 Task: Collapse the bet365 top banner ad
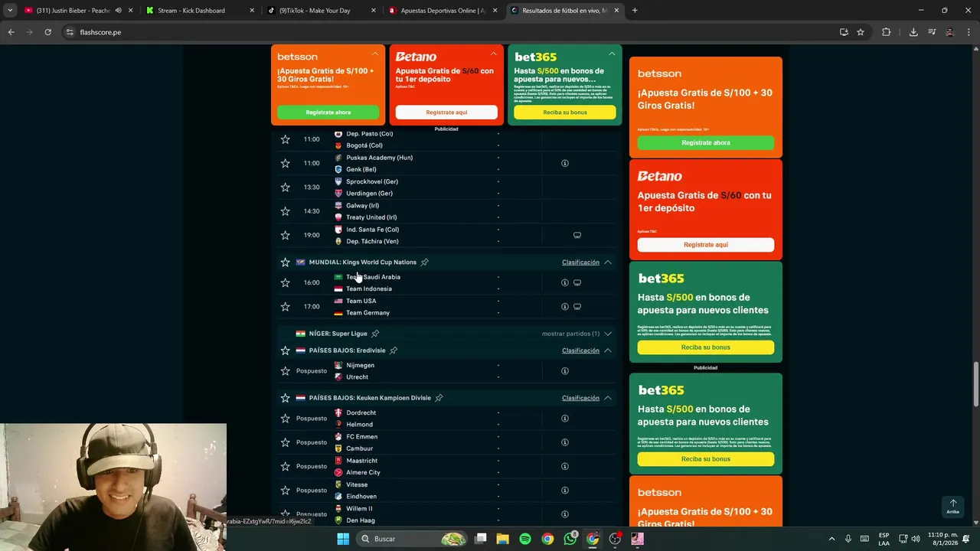point(612,54)
